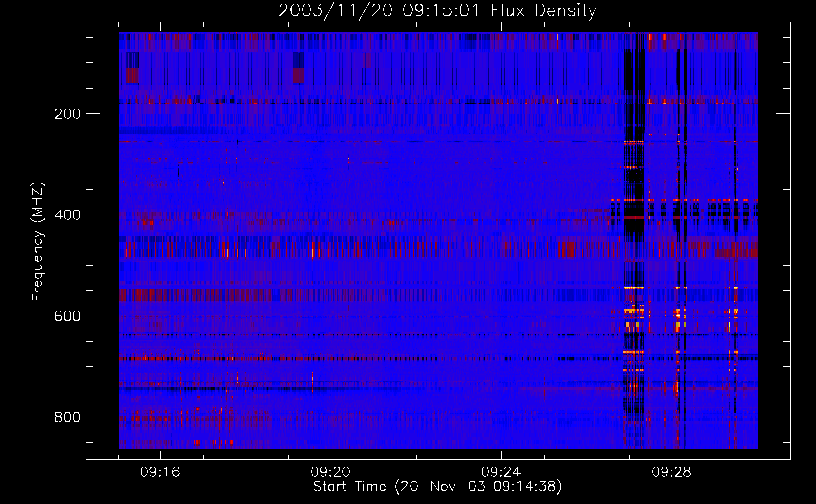
Task: Click the 800 frequency tick label
Action: tap(68, 417)
